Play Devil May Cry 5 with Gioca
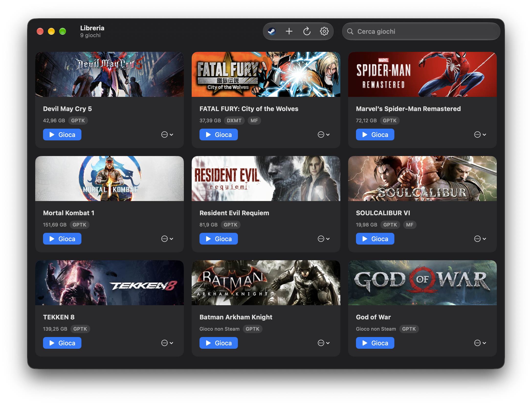Screen dimensions: 532x405 [x=62, y=135]
